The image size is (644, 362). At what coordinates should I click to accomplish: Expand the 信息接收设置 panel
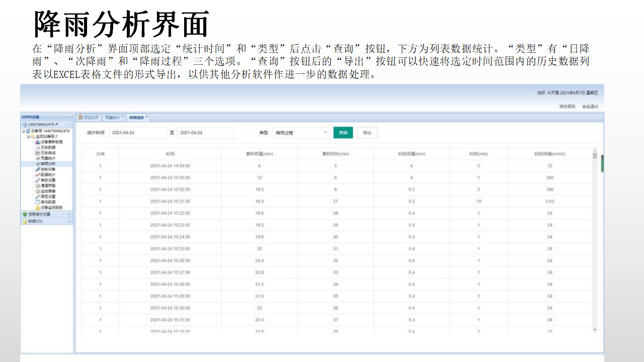coord(69,214)
